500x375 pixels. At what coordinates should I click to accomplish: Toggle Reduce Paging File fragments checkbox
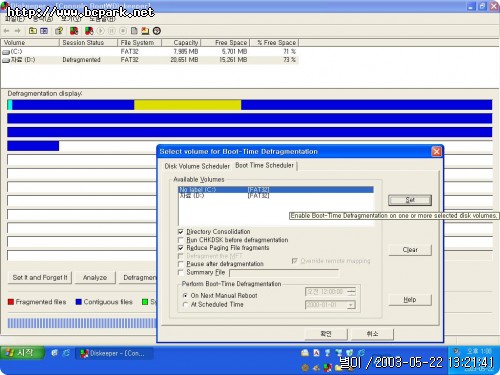coord(181,248)
